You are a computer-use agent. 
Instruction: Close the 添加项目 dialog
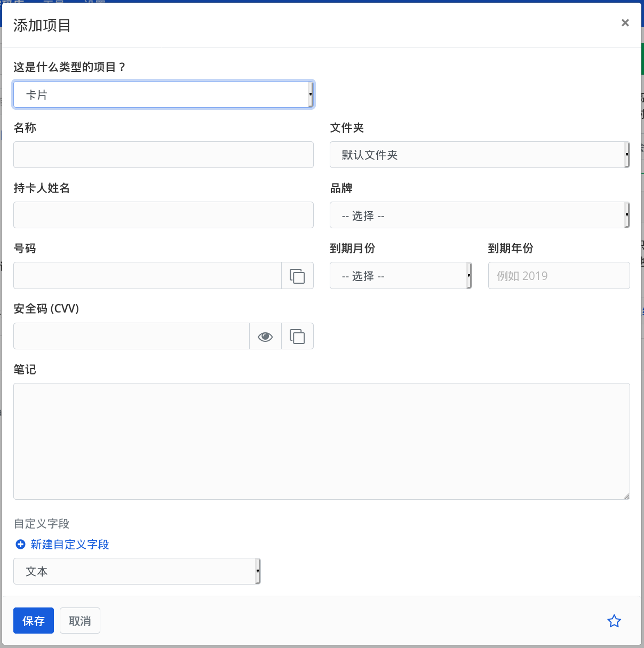pyautogui.click(x=625, y=23)
